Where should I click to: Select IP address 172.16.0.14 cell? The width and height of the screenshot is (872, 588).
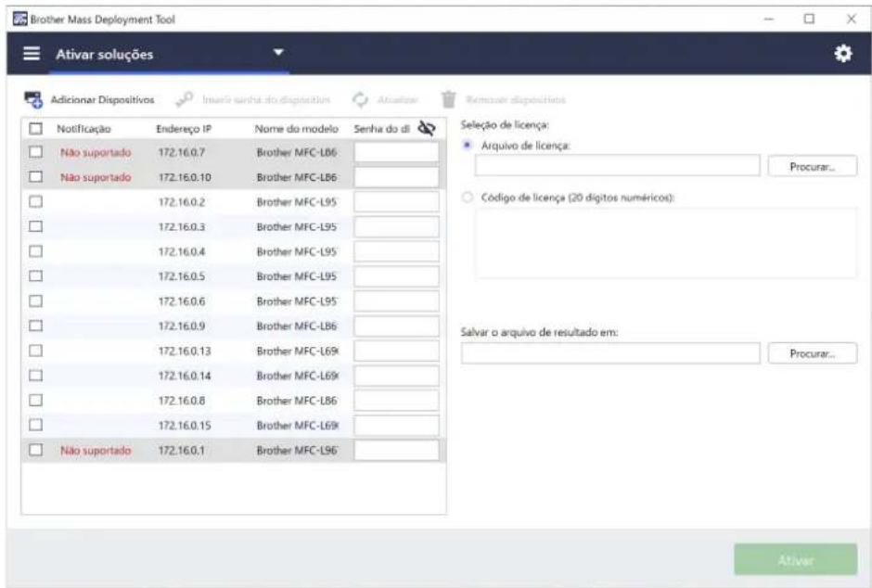click(185, 376)
